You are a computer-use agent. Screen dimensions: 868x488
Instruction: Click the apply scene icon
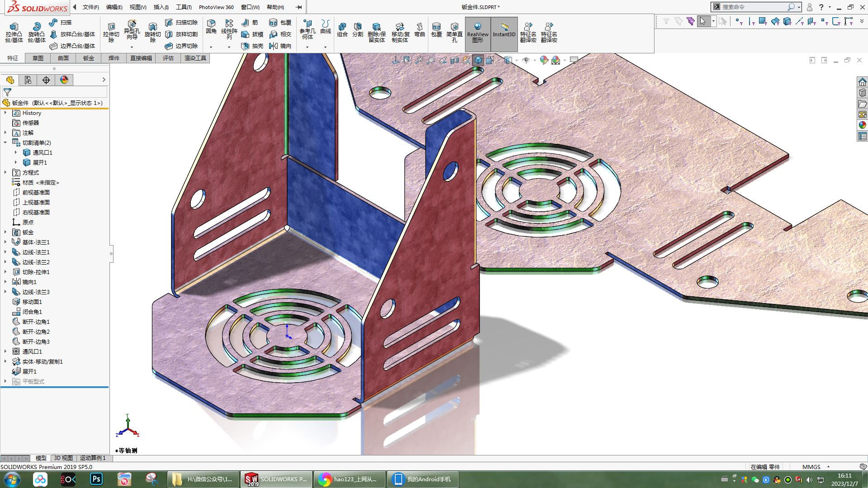[x=556, y=60]
